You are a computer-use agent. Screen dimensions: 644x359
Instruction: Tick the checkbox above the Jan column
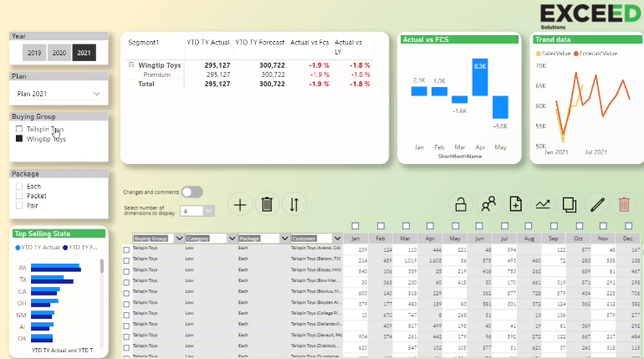click(x=355, y=226)
